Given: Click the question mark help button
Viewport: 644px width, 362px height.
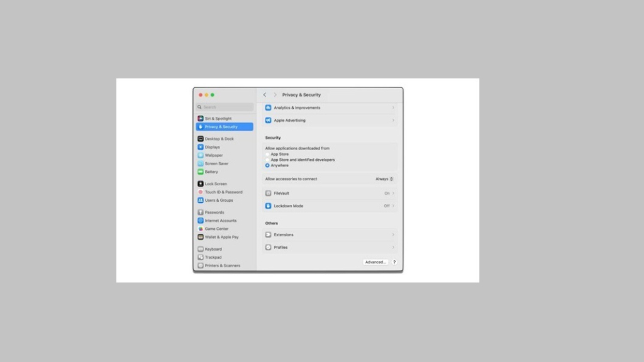Looking at the screenshot, I should pos(394,262).
